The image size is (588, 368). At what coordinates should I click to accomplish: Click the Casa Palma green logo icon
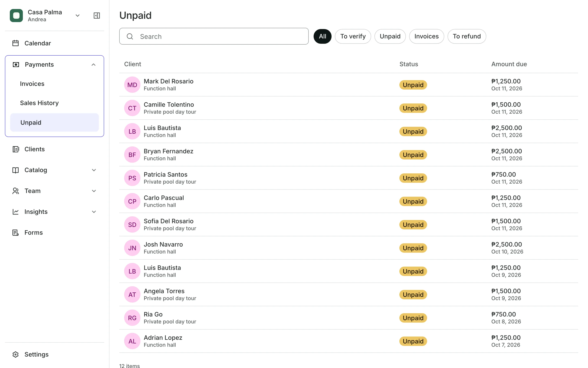click(16, 16)
